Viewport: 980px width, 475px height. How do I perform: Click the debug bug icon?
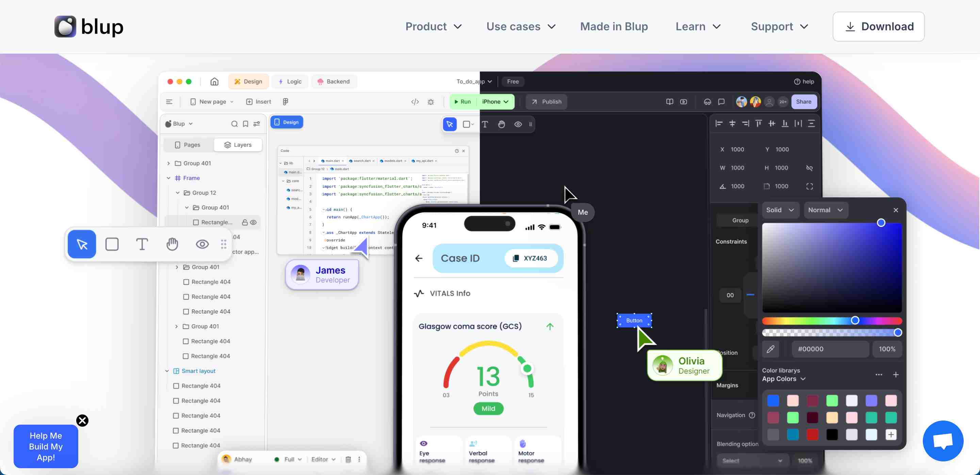[431, 101]
